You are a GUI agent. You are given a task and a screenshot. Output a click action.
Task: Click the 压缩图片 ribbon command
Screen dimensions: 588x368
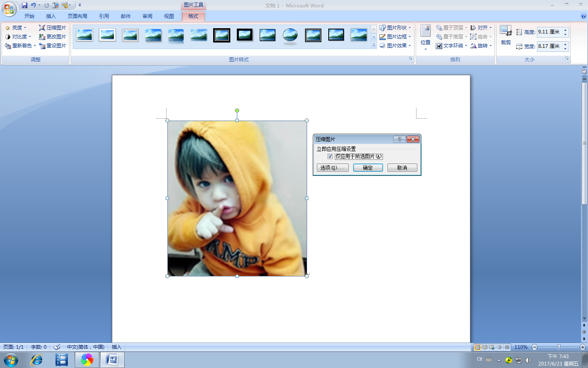(52, 28)
